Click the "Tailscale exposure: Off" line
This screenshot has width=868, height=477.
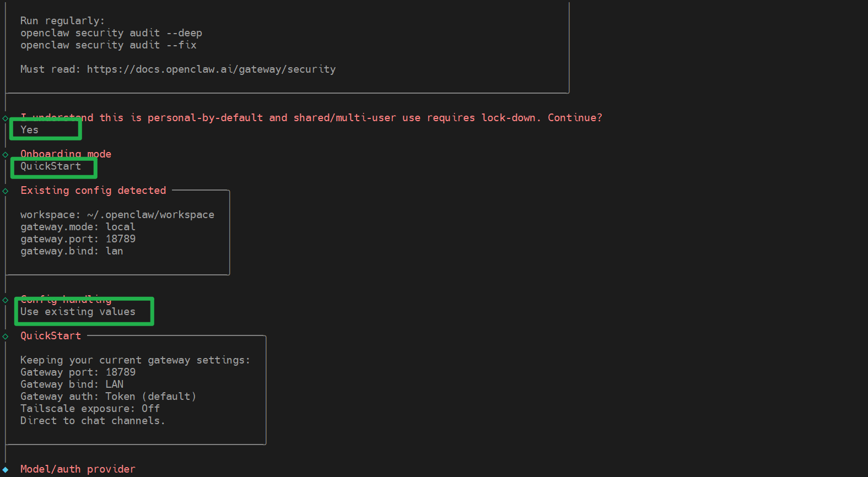(x=90, y=409)
